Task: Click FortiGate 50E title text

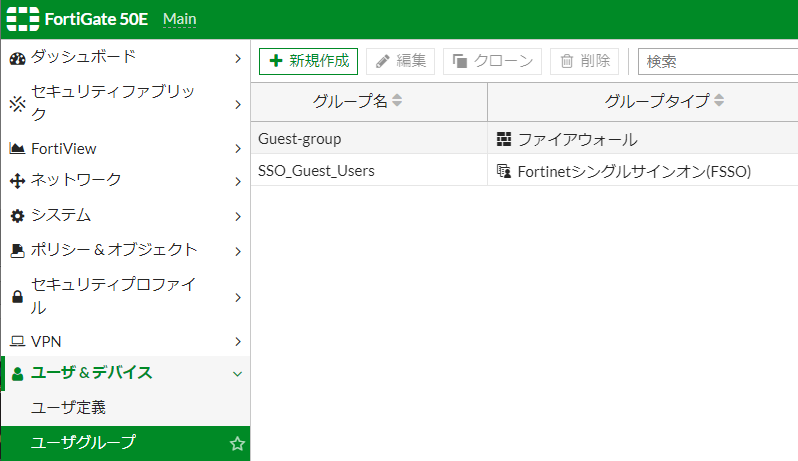Action: (x=96, y=19)
